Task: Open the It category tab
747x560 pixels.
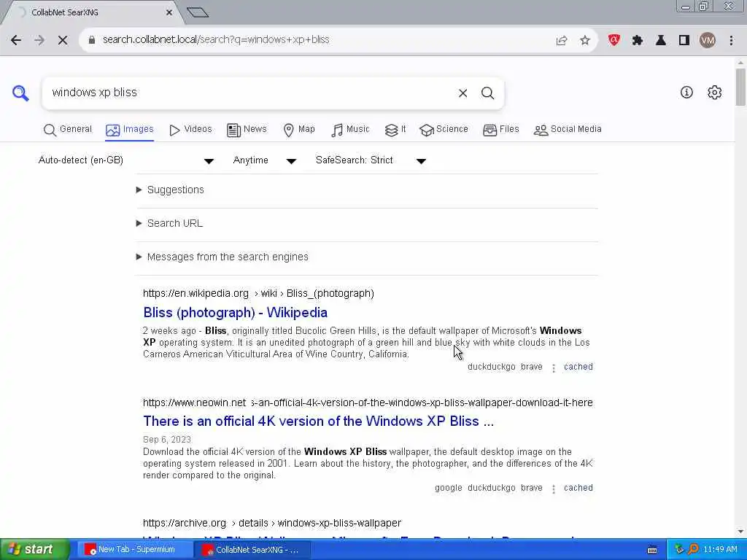Action: [395, 130]
